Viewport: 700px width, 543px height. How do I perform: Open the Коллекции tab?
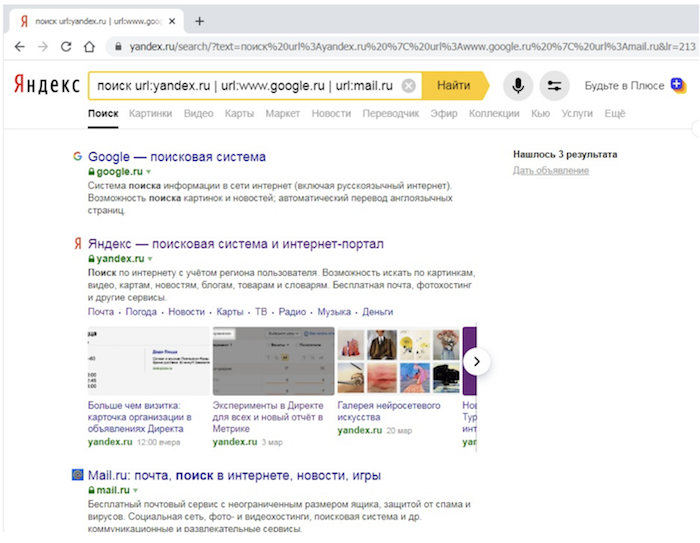click(494, 113)
